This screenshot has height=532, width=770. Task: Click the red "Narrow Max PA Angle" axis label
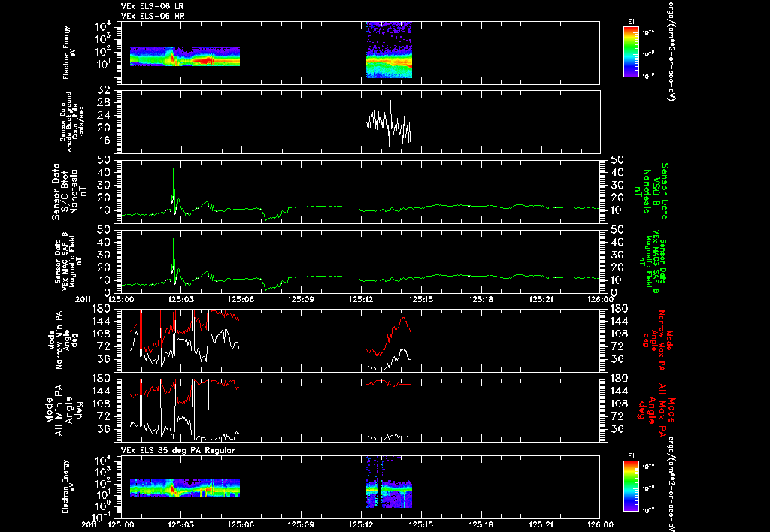(x=658, y=340)
